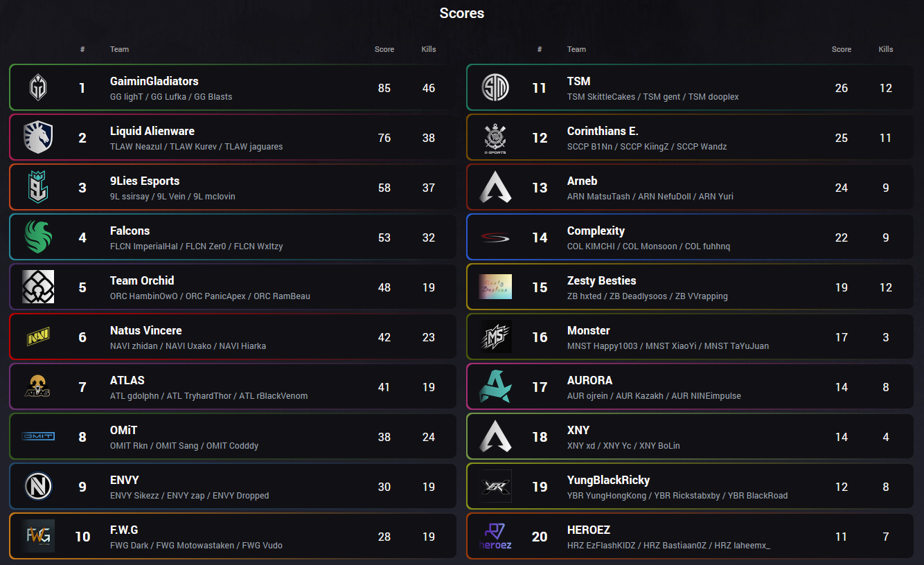
Task: Click the Monster MS logo
Action: pos(495,337)
